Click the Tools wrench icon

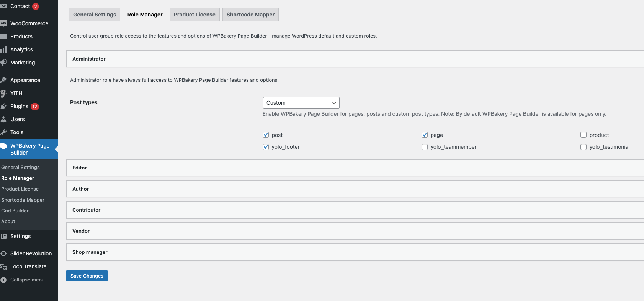click(3, 132)
